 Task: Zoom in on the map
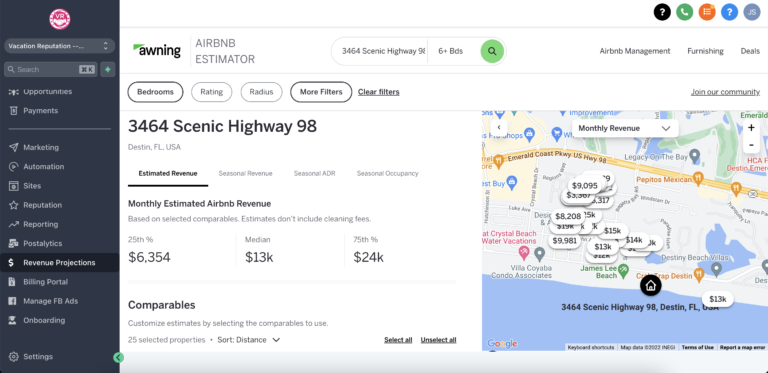pyautogui.click(x=751, y=128)
